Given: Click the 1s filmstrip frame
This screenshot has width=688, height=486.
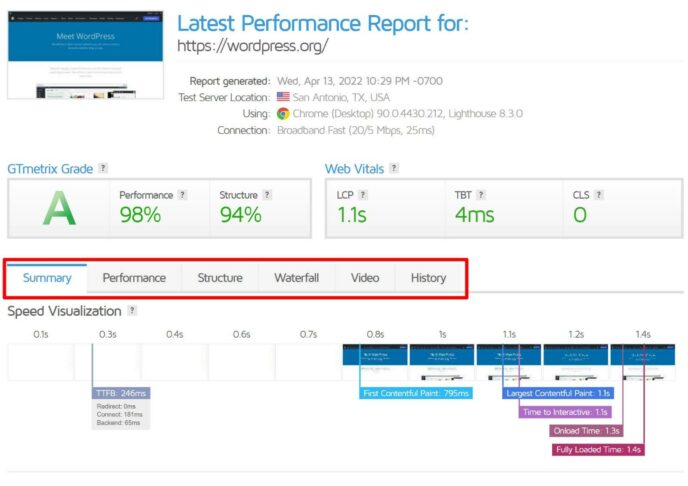Looking at the screenshot, I should (x=442, y=362).
